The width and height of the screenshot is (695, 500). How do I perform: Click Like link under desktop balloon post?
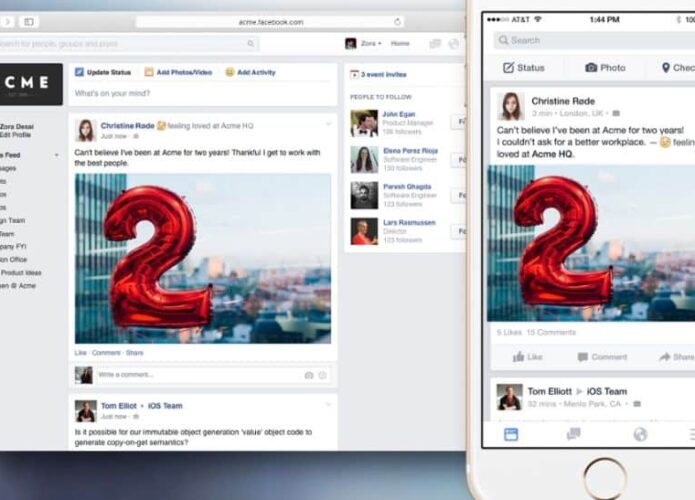[80, 353]
